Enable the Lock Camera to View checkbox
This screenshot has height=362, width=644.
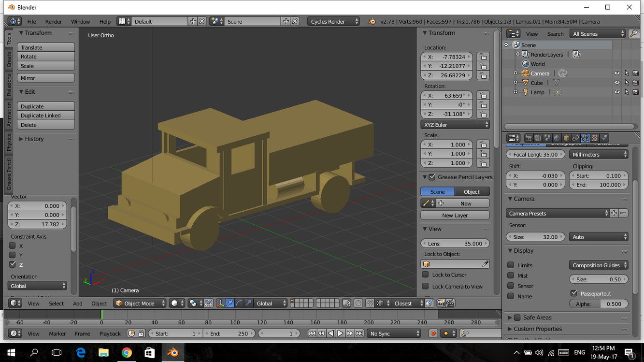click(x=425, y=287)
